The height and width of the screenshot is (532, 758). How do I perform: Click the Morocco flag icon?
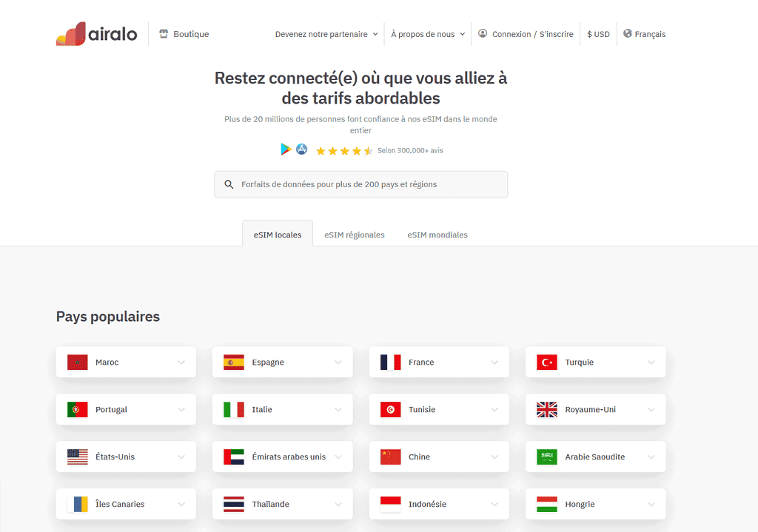[77, 362]
